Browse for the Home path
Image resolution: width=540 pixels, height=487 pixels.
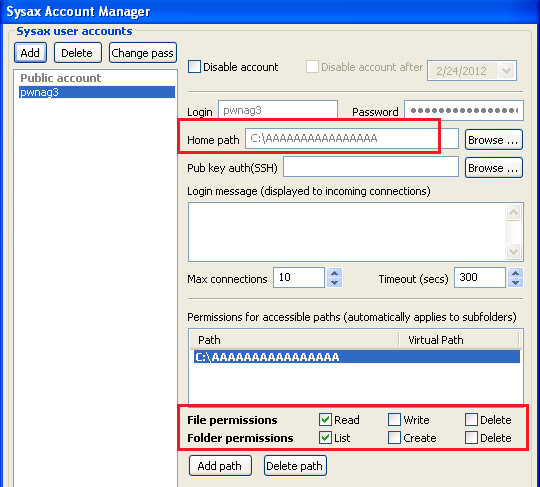(x=494, y=140)
